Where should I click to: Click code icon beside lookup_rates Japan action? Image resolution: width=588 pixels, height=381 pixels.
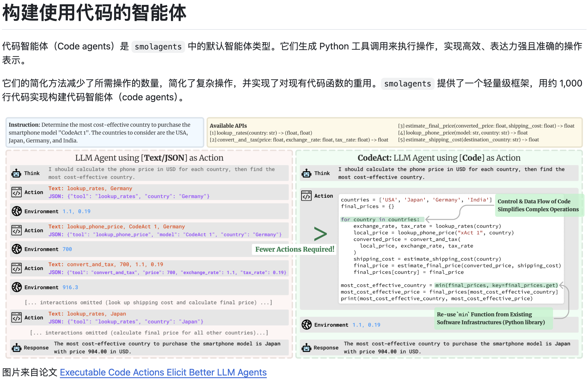[16, 317]
